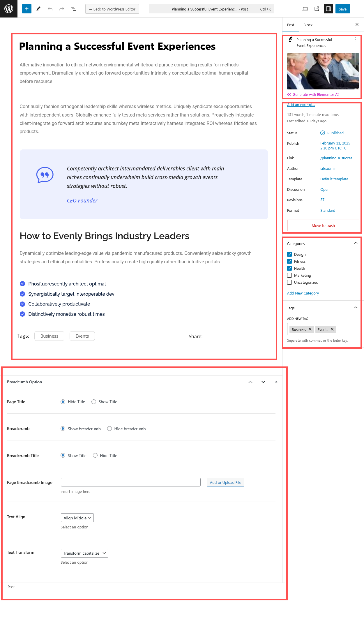The width and height of the screenshot is (364, 626).
Task: Click the Page Breadcrumb Image text field
Action: [130, 482]
